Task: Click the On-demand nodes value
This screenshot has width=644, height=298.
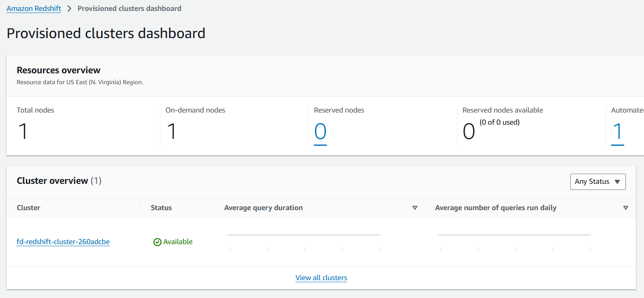Action: click(172, 132)
